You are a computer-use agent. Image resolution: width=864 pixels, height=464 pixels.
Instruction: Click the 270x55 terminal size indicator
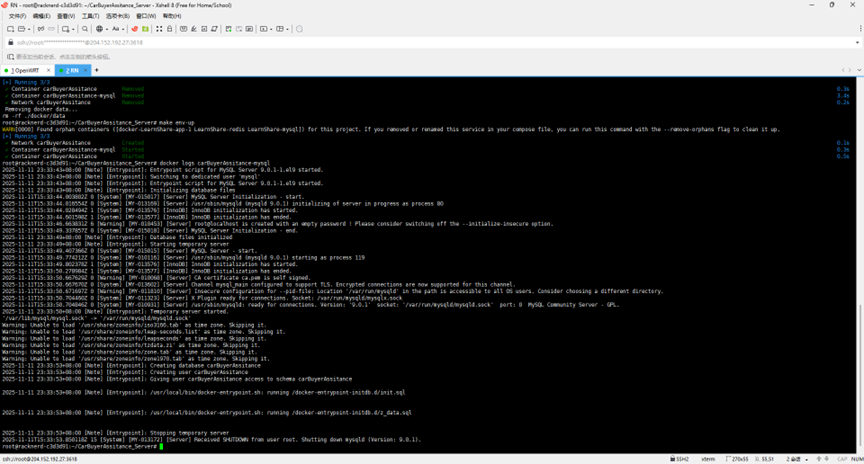coord(737,459)
